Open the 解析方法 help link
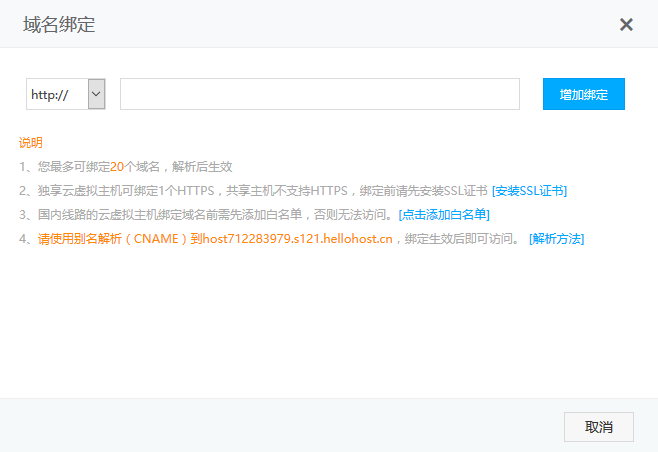This screenshot has width=658, height=452. click(x=556, y=239)
